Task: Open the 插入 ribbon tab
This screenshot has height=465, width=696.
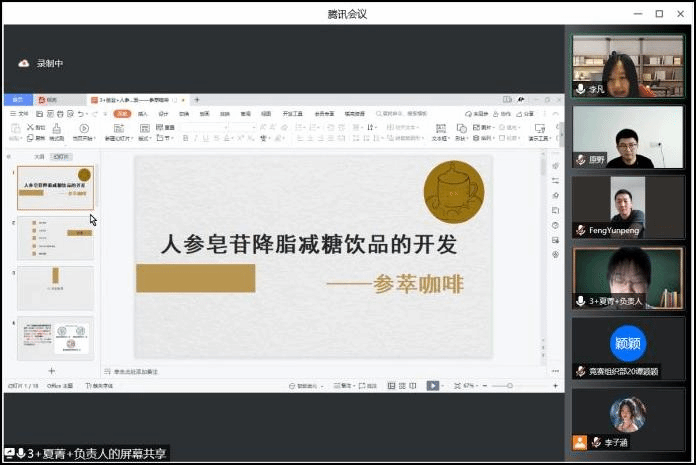Action: pyautogui.click(x=142, y=114)
